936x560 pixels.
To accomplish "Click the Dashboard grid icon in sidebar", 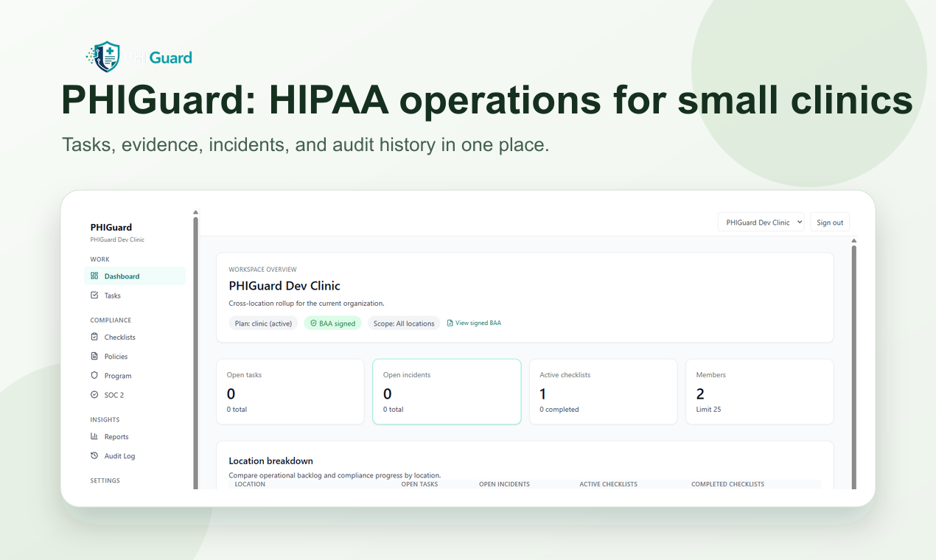I will pyautogui.click(x=94, y=276).
